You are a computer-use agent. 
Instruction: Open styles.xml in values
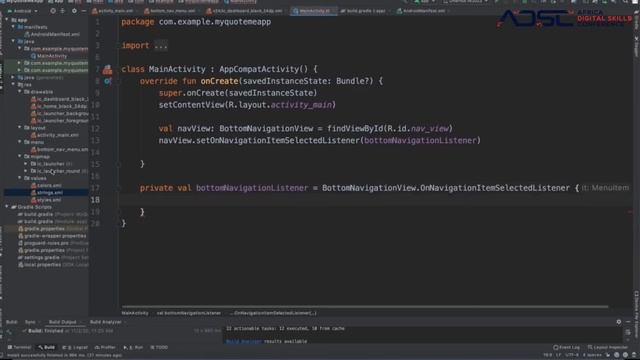46,200
